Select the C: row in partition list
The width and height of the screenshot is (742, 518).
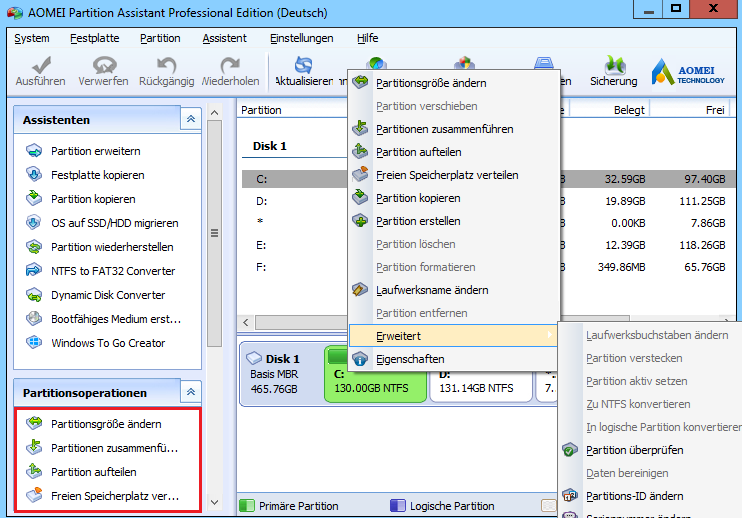(x=488, y=179)
